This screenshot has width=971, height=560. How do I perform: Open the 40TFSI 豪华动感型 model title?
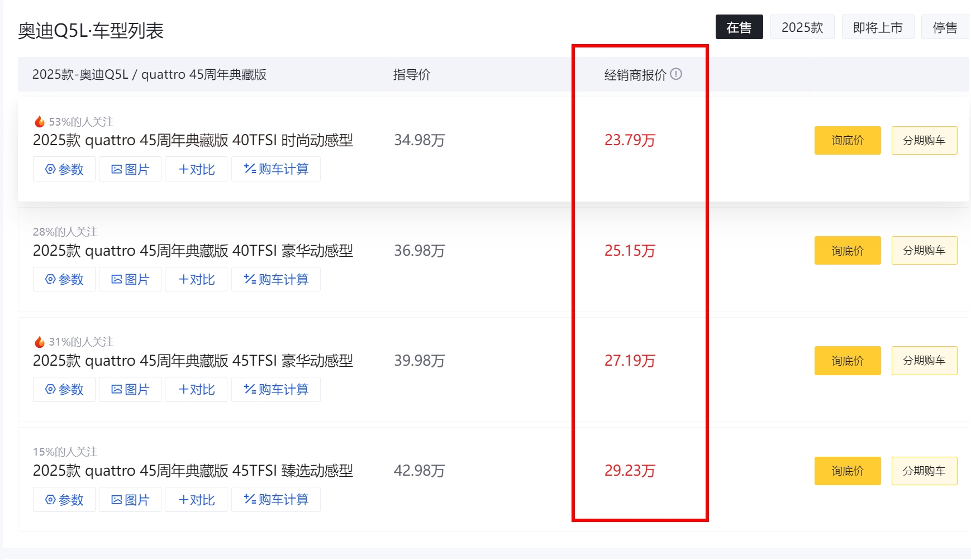[x=193, y=251]
